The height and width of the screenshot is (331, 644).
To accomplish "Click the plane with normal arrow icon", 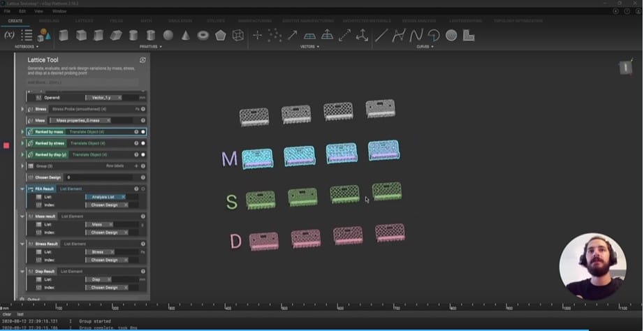I will coord(327,35).
